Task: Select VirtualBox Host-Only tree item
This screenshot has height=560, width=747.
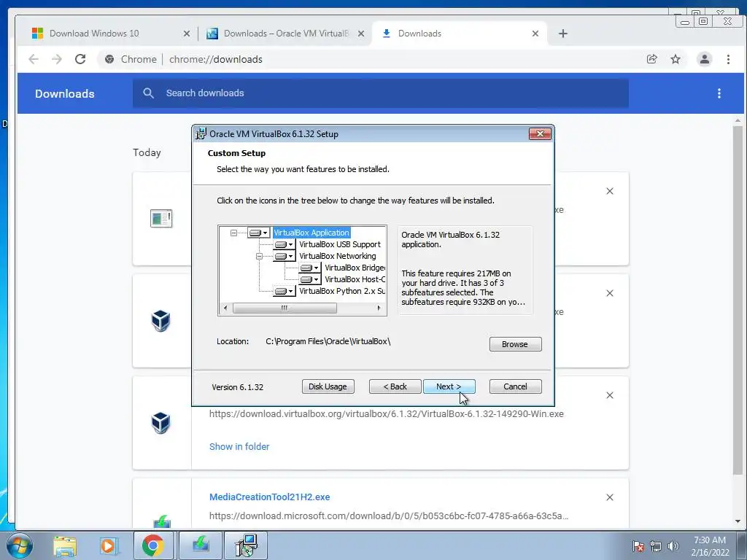Action: coord(355,279)
